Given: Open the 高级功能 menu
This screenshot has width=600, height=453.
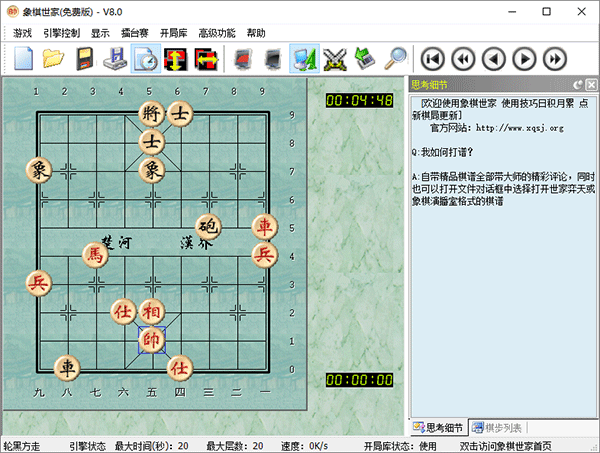Looking at the screenshot, I should tap(217, 33).
